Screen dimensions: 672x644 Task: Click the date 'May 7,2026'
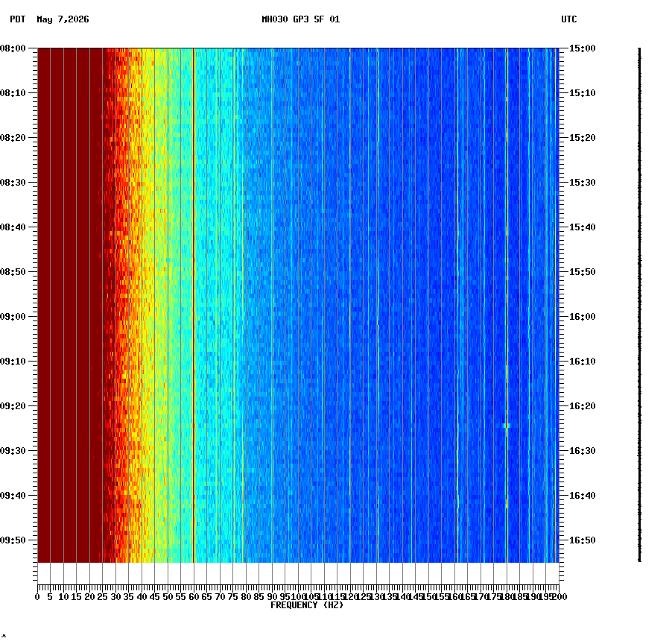click(63, 19)
